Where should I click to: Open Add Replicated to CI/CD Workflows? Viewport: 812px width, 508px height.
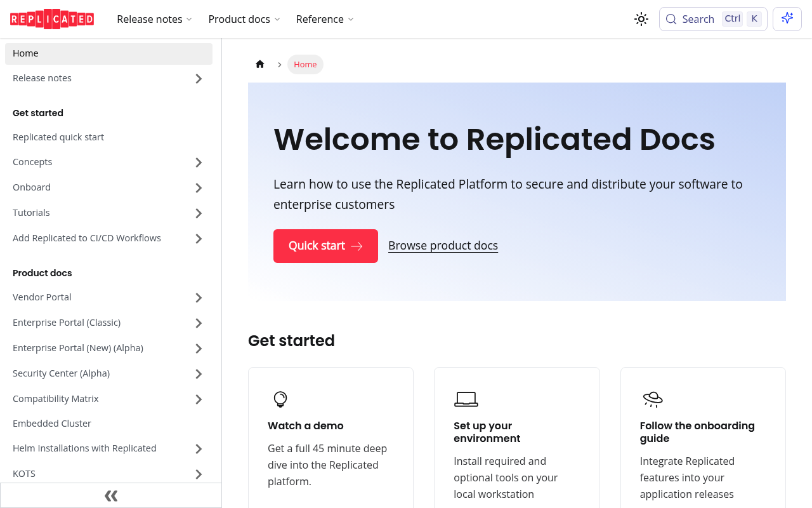tap(87, 238)
